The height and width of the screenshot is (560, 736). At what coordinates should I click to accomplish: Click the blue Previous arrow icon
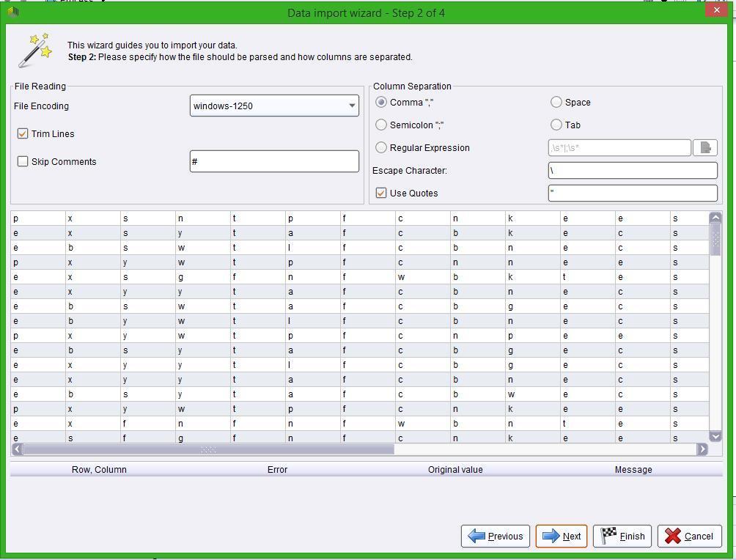point(476,536)
